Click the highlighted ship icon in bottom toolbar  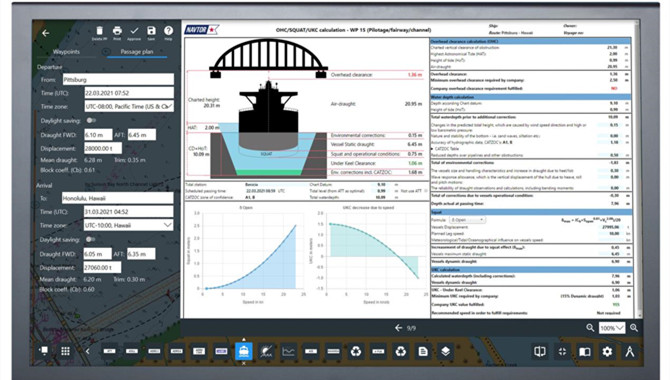(x=244, y=351)
